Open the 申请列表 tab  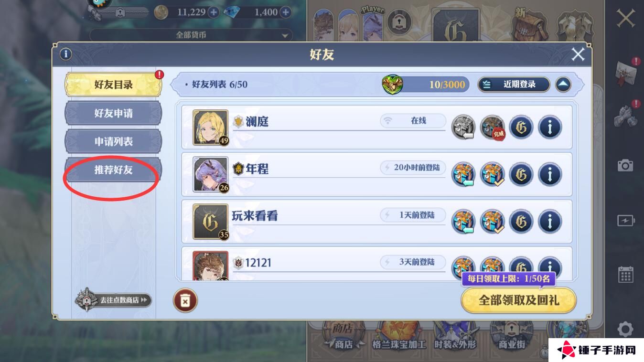coord(113,141)
